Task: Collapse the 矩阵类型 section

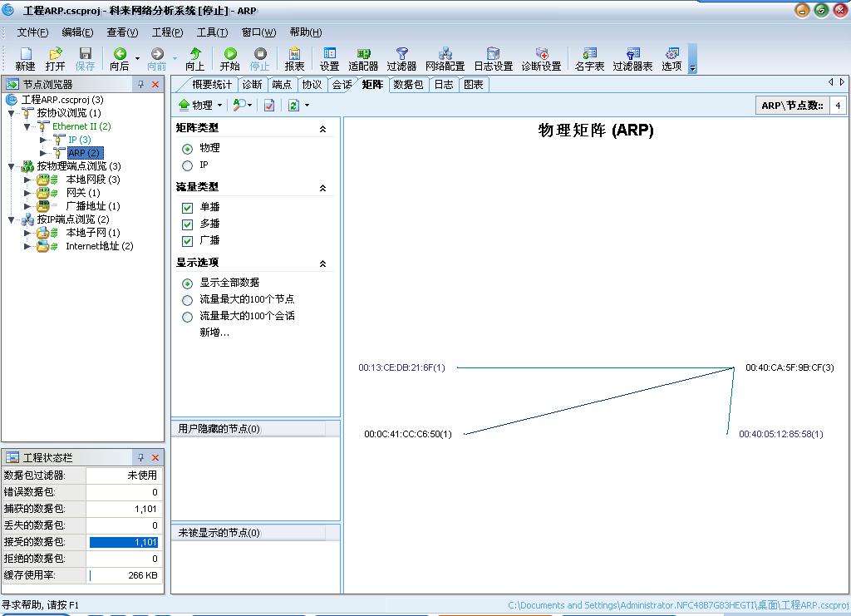Action: click(x=323, y=129)
